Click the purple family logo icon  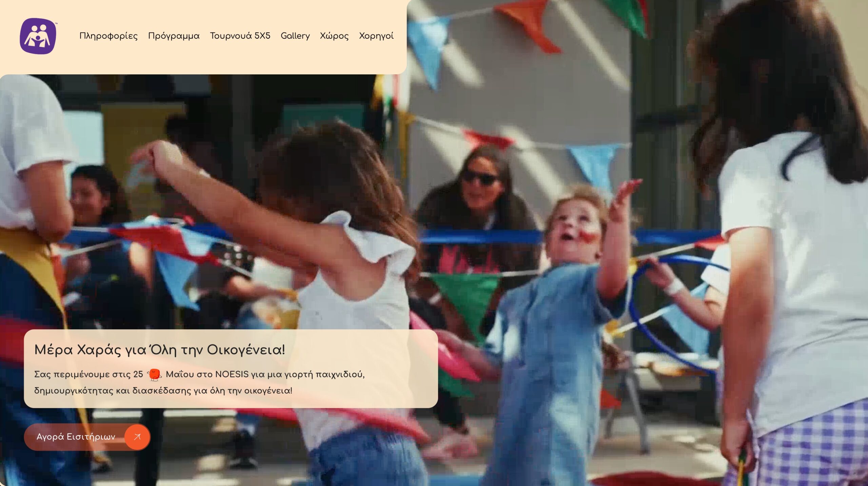pyautogui.click(x=38, y=36)
